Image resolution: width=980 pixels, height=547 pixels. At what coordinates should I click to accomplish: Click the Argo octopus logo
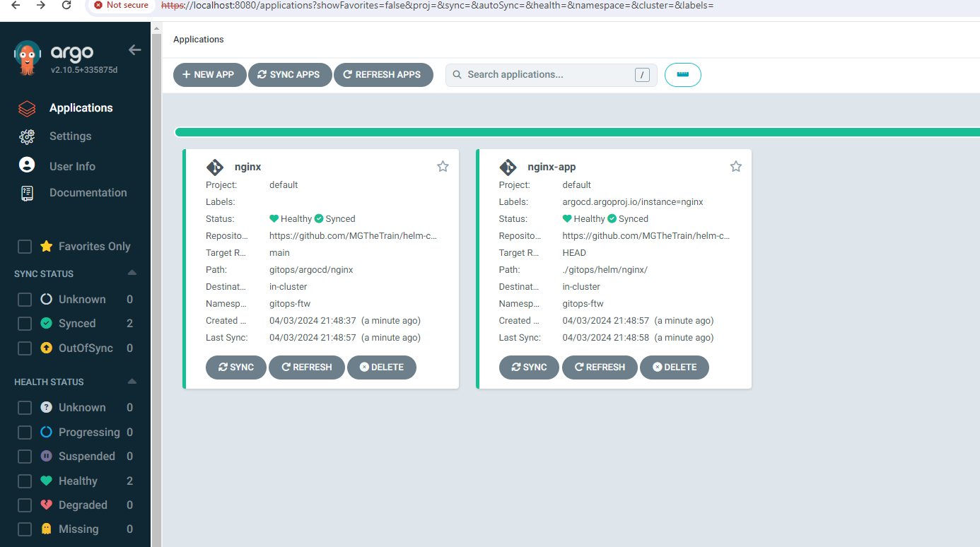click(x=28, y=58)
